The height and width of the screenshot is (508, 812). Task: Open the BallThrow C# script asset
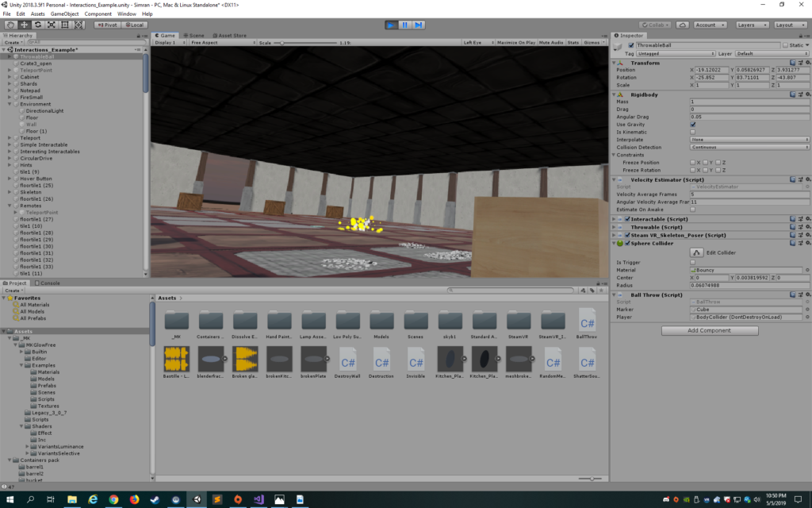587,325
